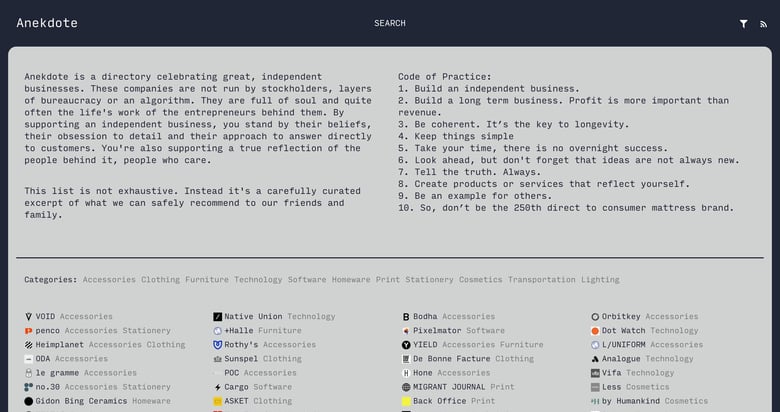Open the Analogue brand link
780x412 pixels.
621,359
